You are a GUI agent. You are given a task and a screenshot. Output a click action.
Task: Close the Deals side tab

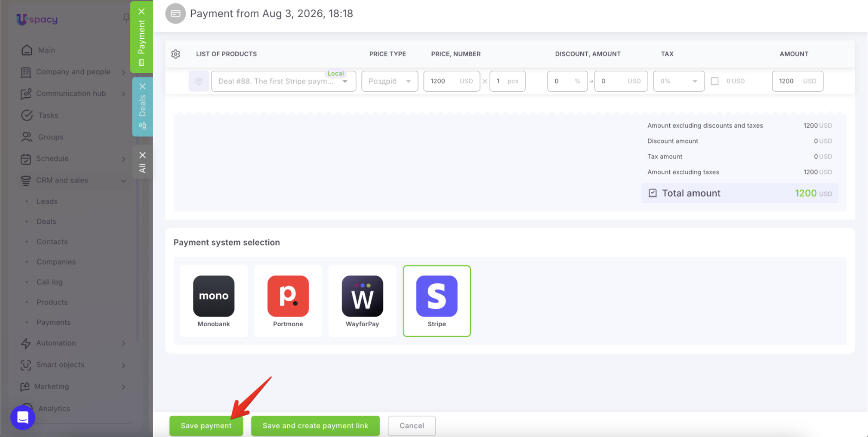point(142,86)
